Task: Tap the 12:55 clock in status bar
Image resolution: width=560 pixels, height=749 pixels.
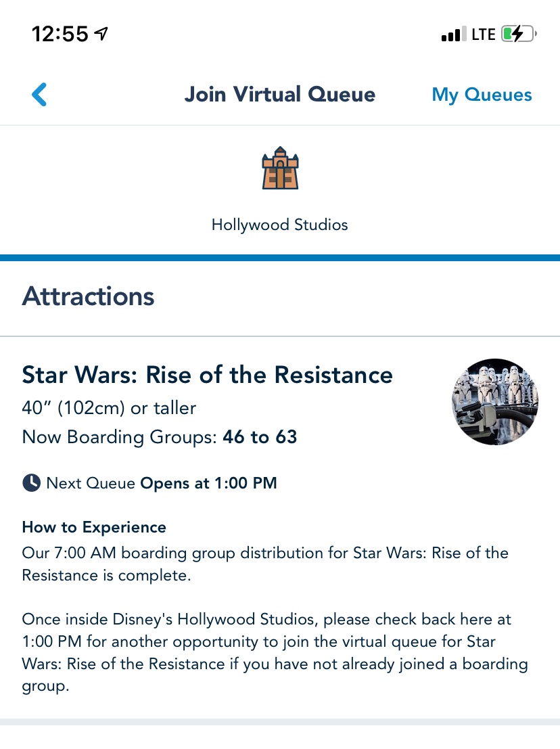Action: coord(60,34)
